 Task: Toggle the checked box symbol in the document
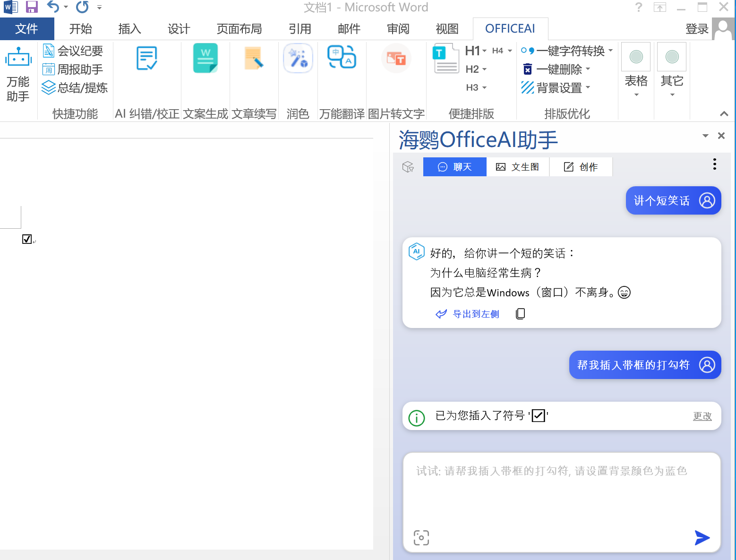click(27, 239)
